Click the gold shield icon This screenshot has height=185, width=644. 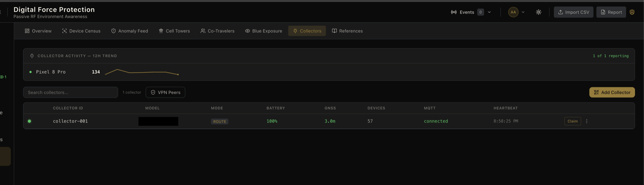(x=632, y=12)
